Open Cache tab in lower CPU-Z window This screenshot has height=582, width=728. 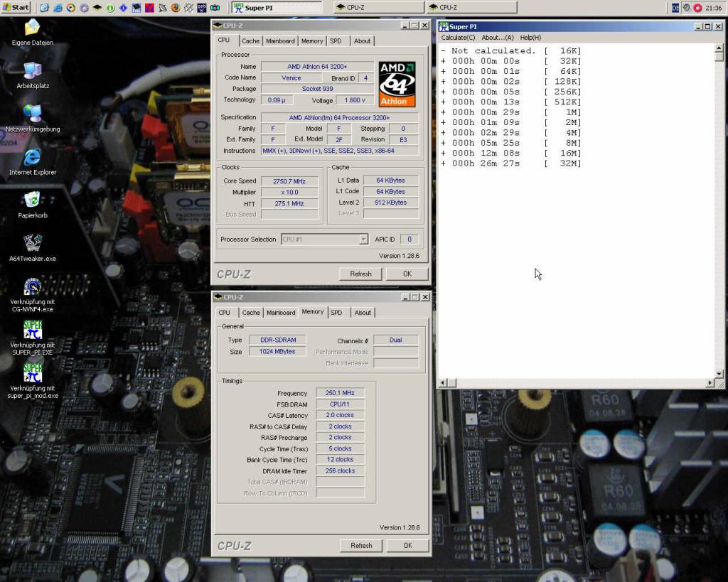251,313
